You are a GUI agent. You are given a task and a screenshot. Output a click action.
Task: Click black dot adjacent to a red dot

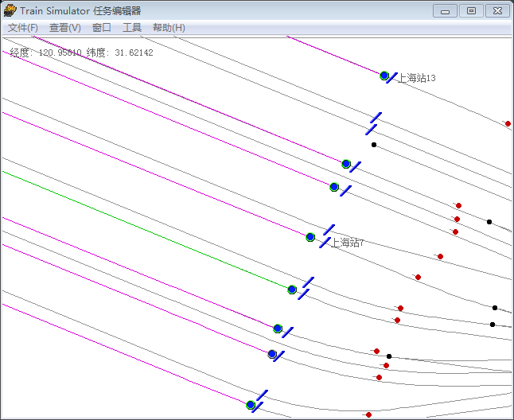coord(389,356)
